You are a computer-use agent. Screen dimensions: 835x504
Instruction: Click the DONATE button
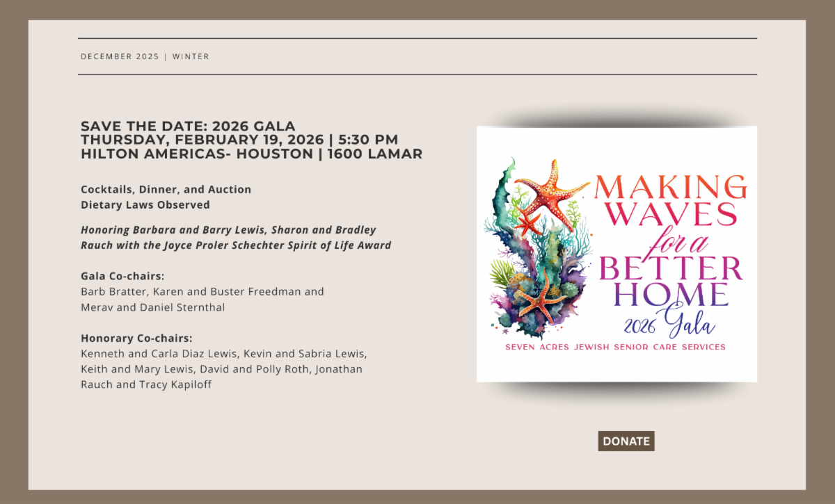(x=626, y=441)
